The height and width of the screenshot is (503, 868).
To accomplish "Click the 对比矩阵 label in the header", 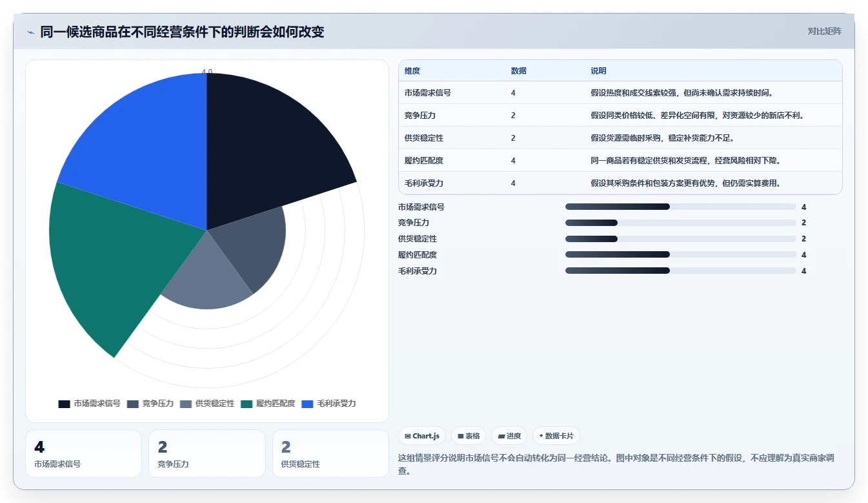I will [824, 31].
